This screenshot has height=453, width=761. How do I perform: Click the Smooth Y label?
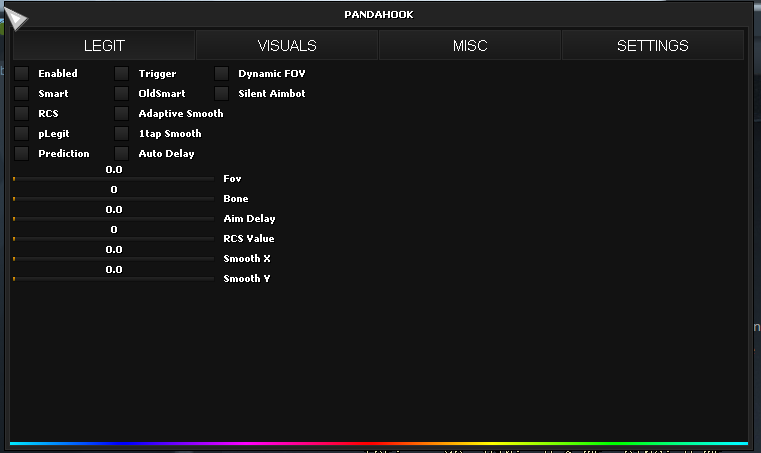click(x=247, y=278)
